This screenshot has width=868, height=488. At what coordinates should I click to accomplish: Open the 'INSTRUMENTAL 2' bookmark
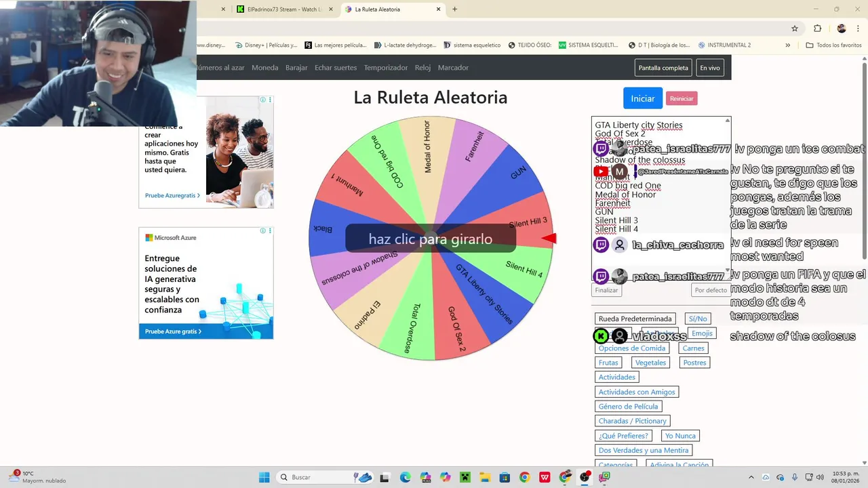pos(724,45)
